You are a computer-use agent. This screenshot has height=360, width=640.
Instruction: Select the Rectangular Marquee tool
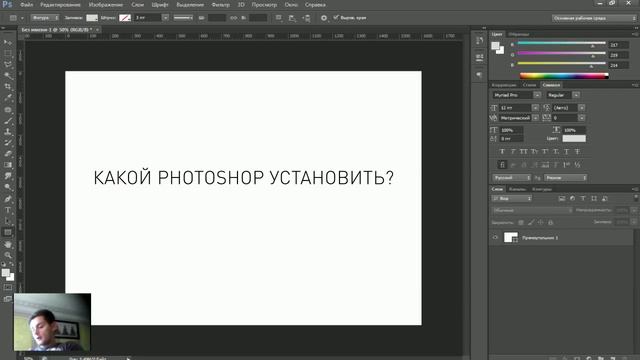pyautogui.click(x=8, y=53)
